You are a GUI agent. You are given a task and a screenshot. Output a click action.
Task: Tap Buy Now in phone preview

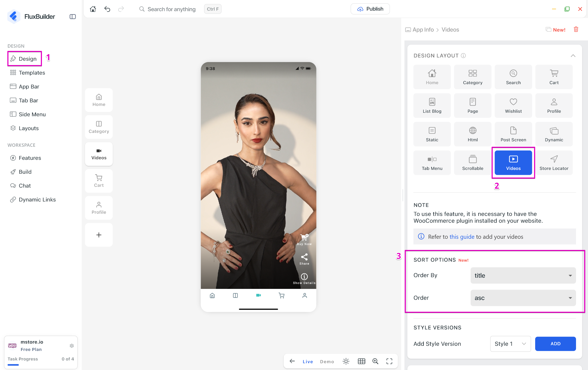(304, 240)
